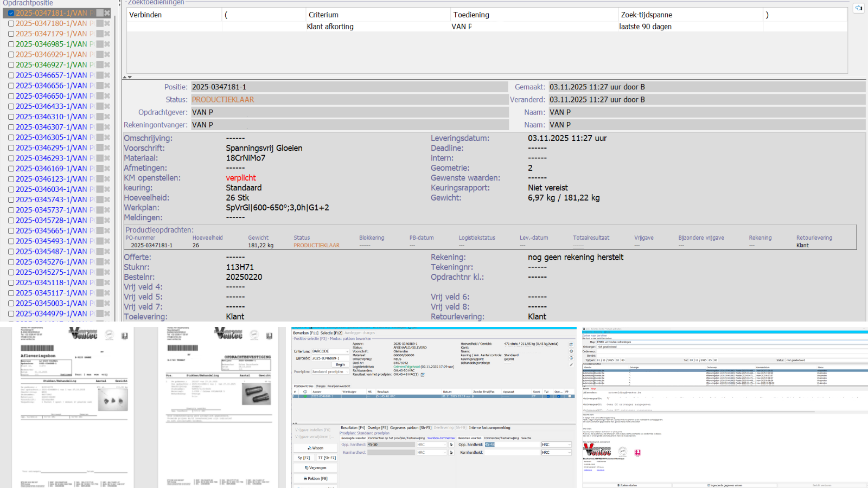Image resolution: width=868 pixels, height=488 pixels.
Task: Uncheck the selected 2025-0347181-1 checkbox
Action: pos(10,13)
